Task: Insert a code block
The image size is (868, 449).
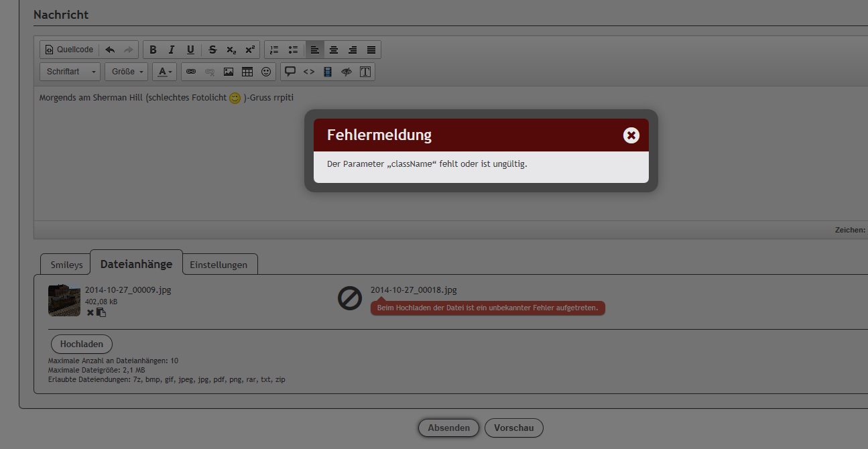Action: coord(309,72)
